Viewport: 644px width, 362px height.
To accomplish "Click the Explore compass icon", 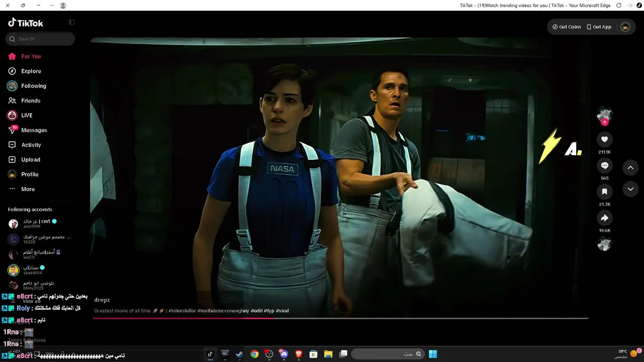I will pos(12,71).
